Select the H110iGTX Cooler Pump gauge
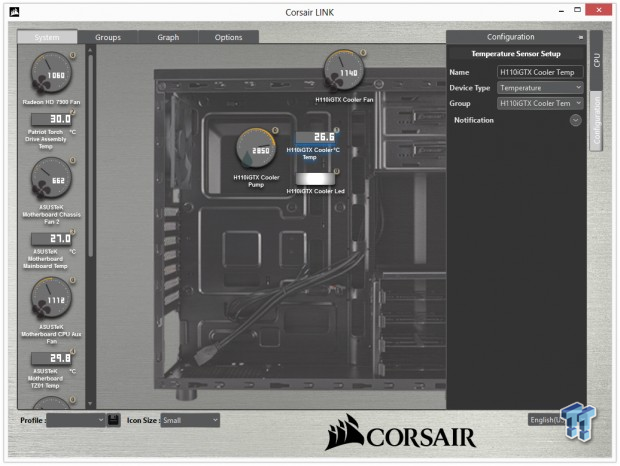This screenshot has width=620, height=466. 256,148
